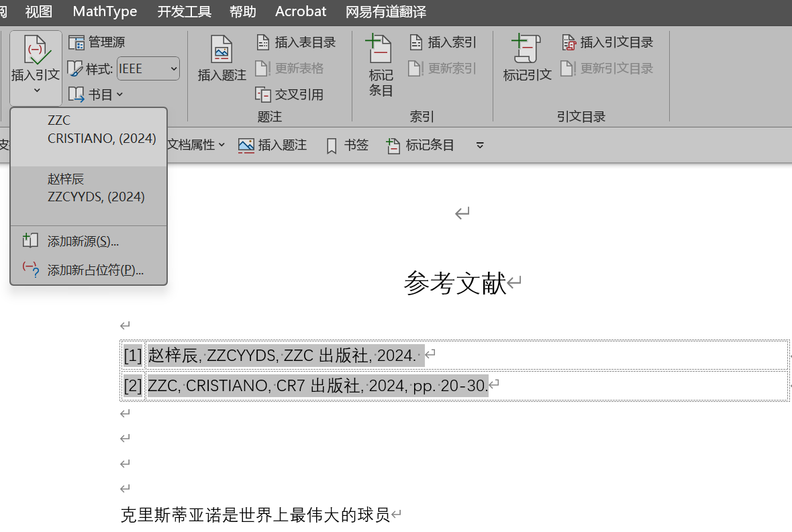Select the 赵梓辰 ZZCYYDS (2024) source
This screenshot has height=532, width=792.
click(x=89, y=196)
